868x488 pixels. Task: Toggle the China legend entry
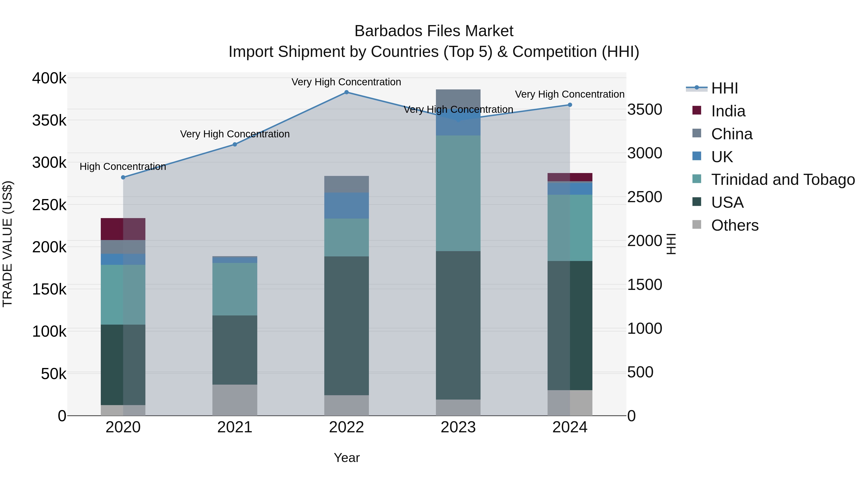722,134
